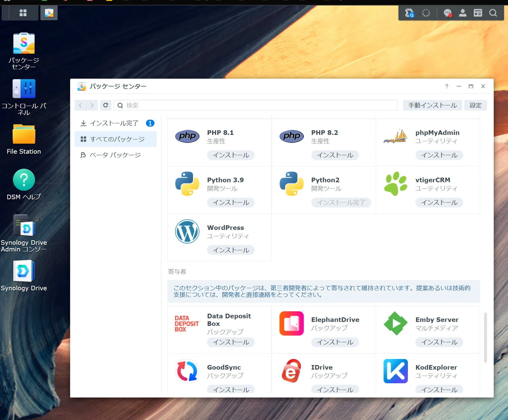Click the package list vertical scrollbar
Image resolution: width=508 pixels, height=420 pixels.
point(485,337)
